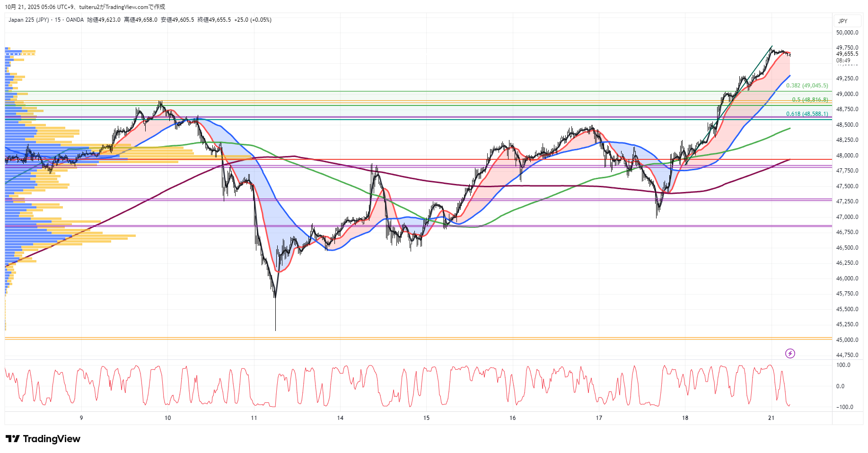This screenshot has width=868, height=453.
Task: Click the TradingView logo
Action: (43, 439)
